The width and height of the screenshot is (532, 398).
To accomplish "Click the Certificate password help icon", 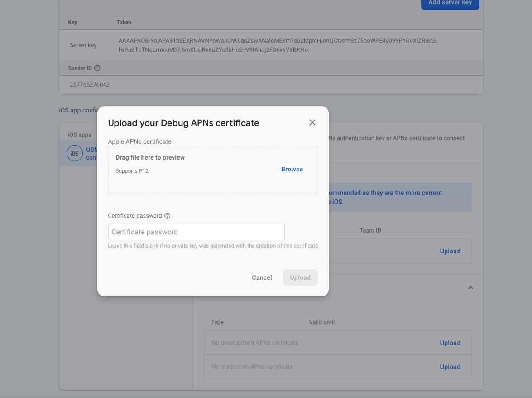I will (x=168, y=216).
